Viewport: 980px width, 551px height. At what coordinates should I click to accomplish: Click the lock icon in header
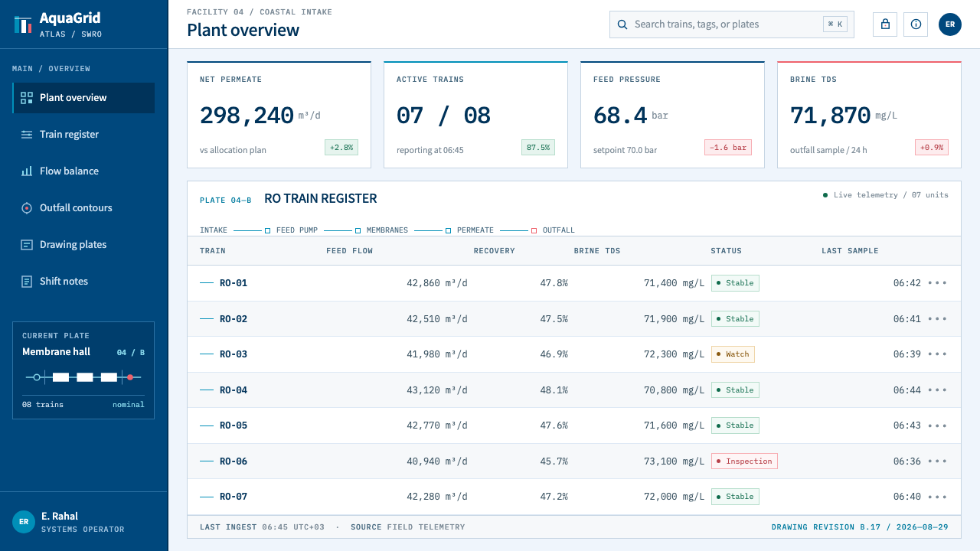(x=885, y=24)
